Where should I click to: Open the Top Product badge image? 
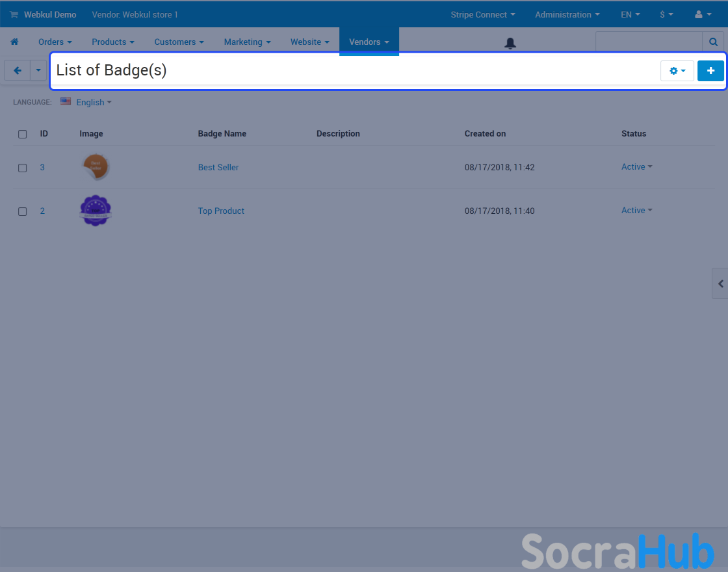96,211
